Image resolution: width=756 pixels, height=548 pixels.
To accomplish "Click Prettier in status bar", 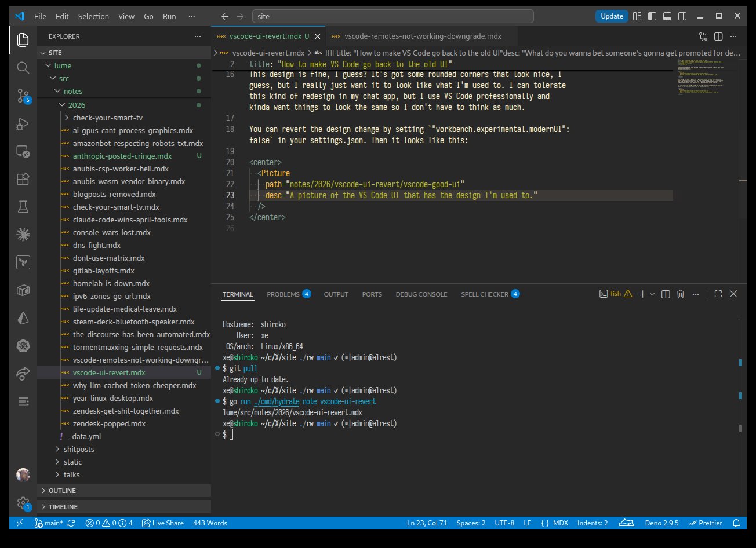I will point(706,523).
